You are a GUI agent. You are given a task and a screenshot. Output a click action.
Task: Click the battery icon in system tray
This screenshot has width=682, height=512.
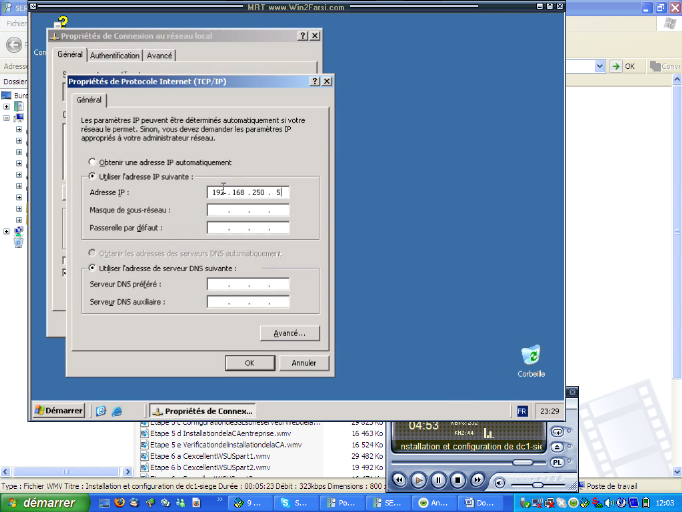pos(646,503)
